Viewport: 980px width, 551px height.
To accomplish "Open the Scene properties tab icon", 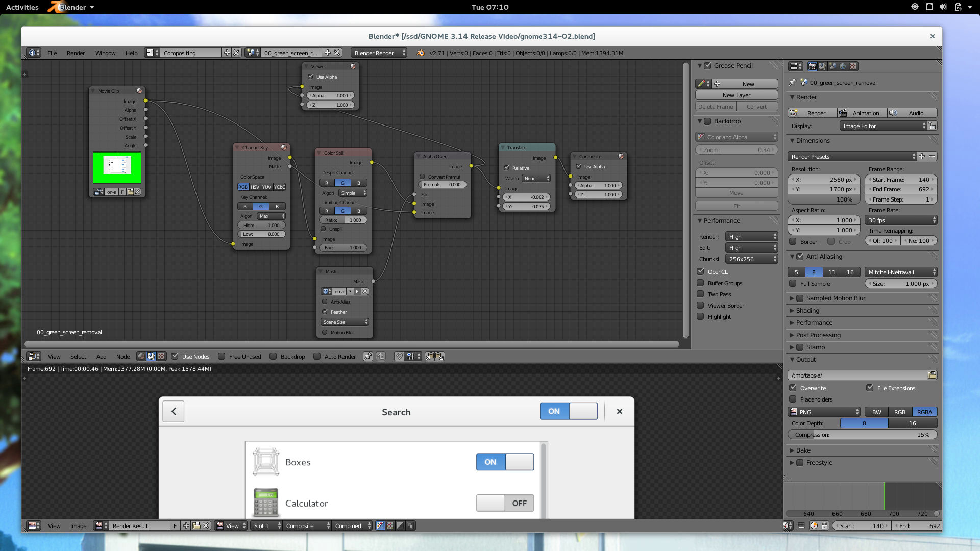I will click(x=832, y=66).
